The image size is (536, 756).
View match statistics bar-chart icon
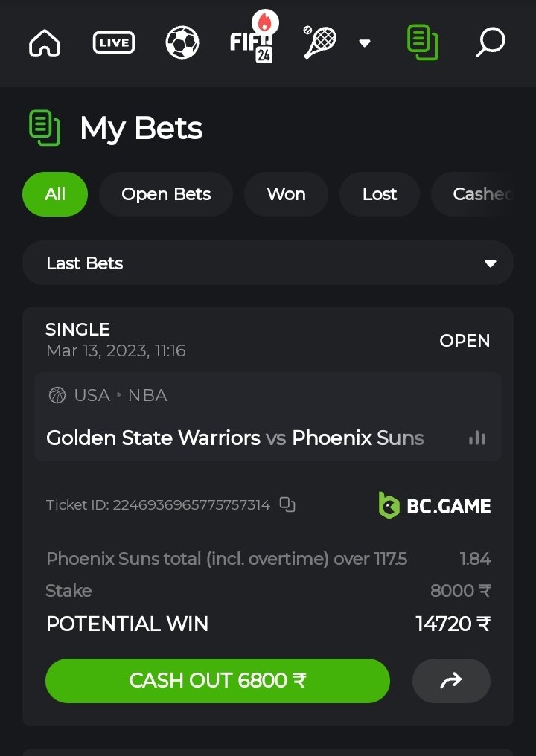click(477, 438)
